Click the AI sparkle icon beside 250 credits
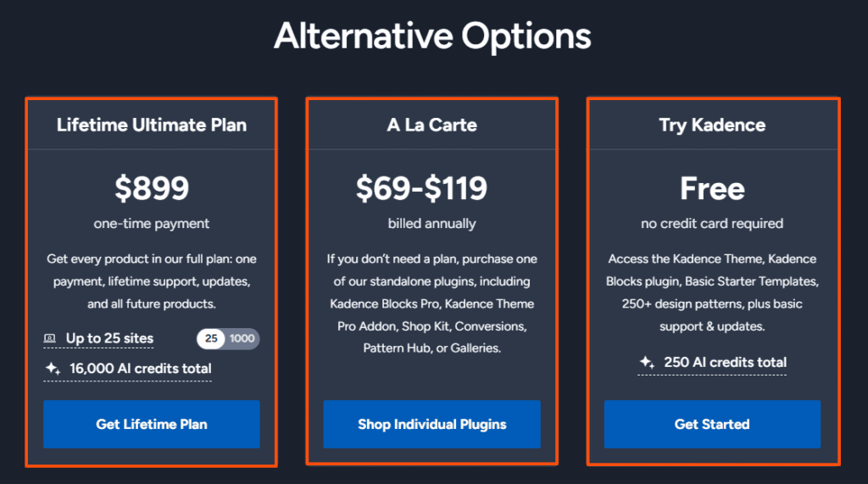This screenshot has height=484, width=868. 647,362
